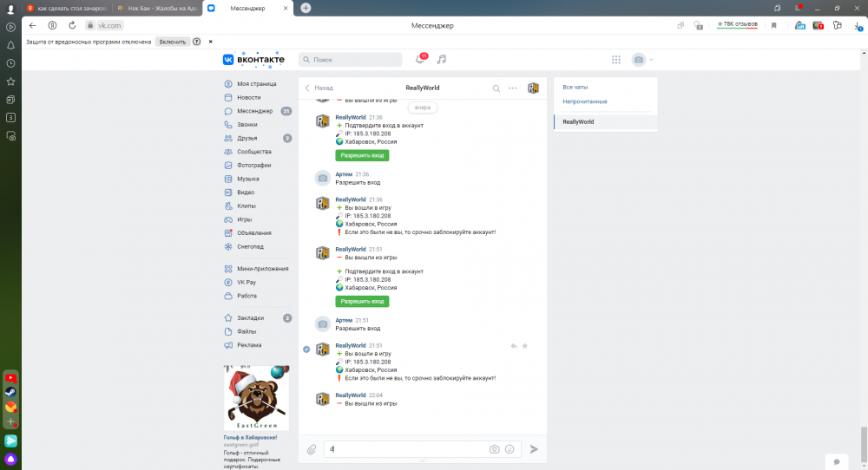This screenshot has height=470, width=868.
Task: Click the EastGreen bear ad thumbnail
Action: [256, 397]
